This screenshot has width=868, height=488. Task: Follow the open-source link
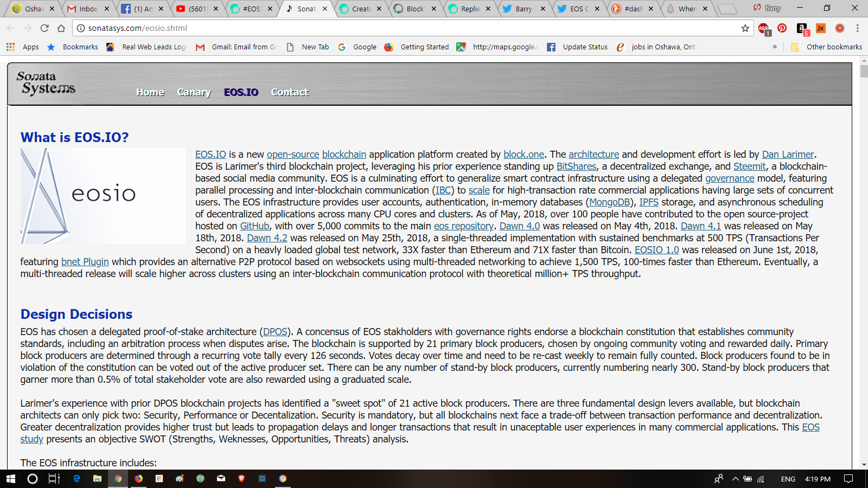[293, 155]
